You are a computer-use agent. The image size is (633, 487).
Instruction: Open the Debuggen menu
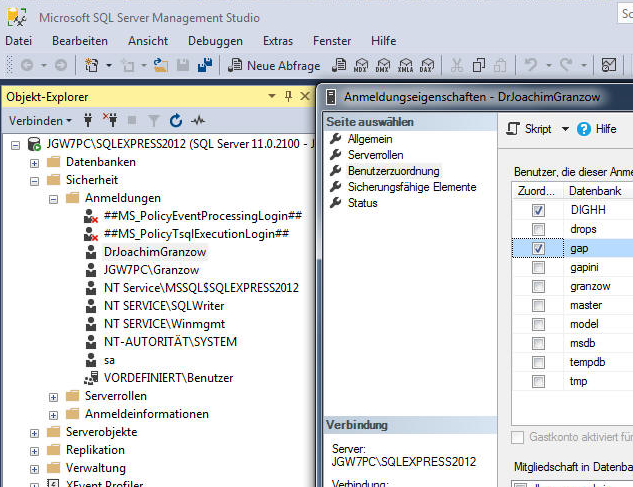tap(215, 41)
